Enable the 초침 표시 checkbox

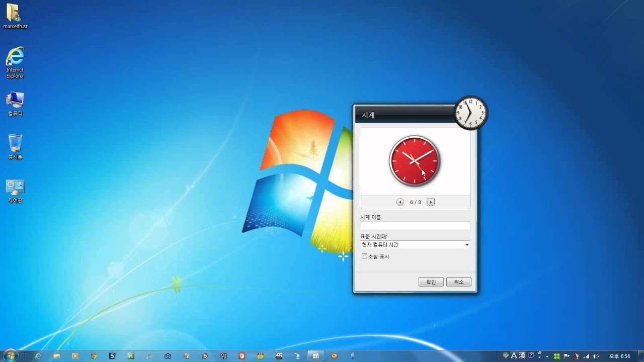(x=364, y=256)
